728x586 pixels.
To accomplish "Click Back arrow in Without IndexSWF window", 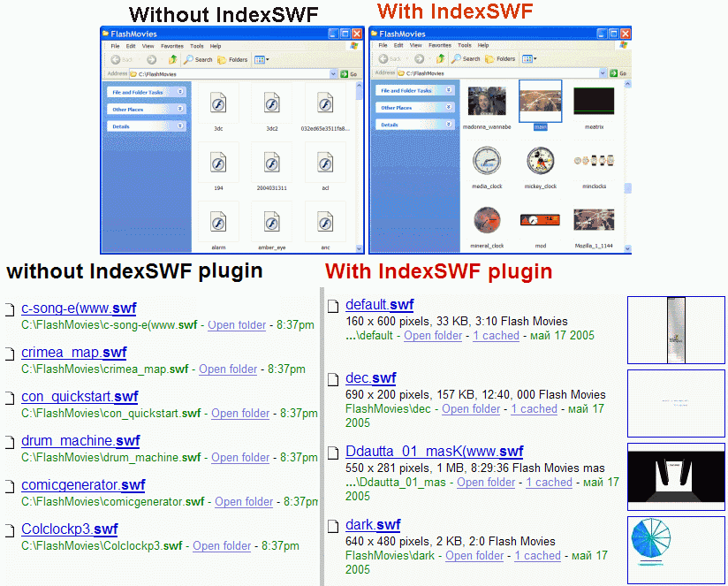I will [116, 59].
